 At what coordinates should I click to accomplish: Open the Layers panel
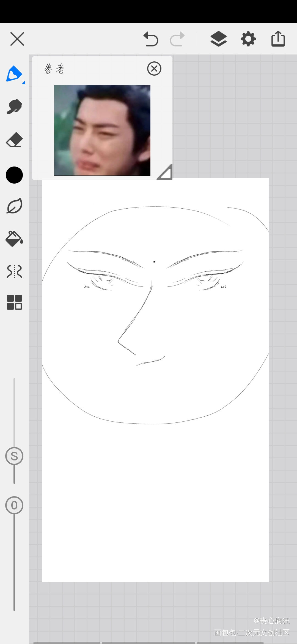point(219,39)
